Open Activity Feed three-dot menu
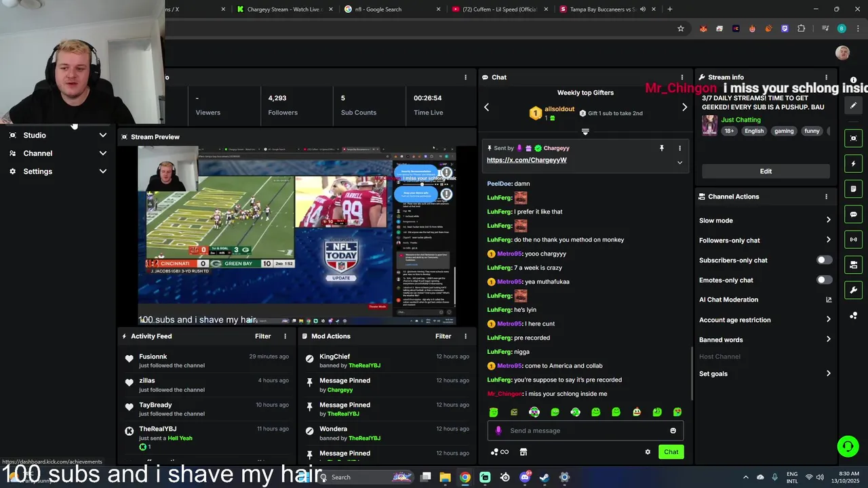The height and width of the screenshot is (488, 868). 285,336
